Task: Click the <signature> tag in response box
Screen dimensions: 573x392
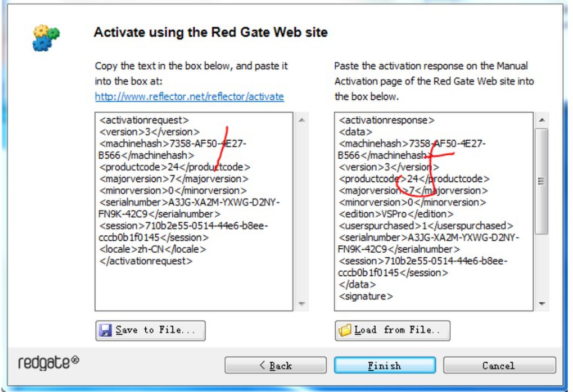Action: 366,296
